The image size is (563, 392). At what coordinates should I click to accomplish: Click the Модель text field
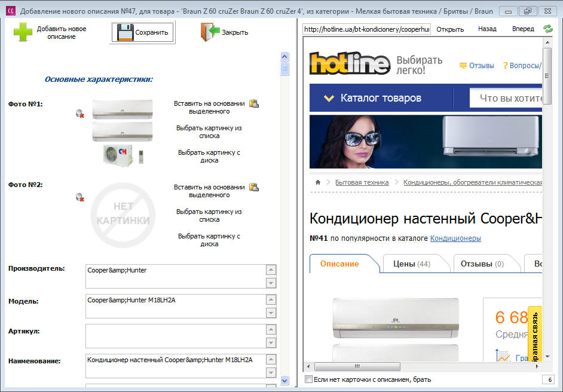[x=176, y=306]
